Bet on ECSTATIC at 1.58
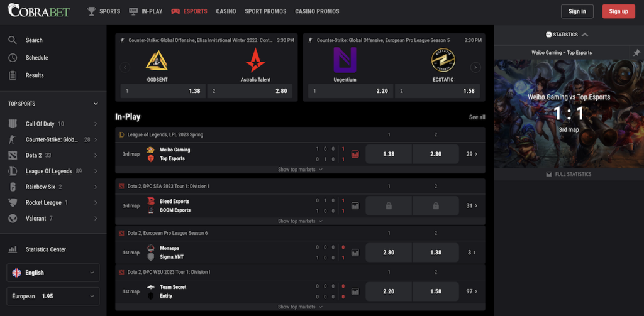 pyautogui.click(x=438, y=91)
